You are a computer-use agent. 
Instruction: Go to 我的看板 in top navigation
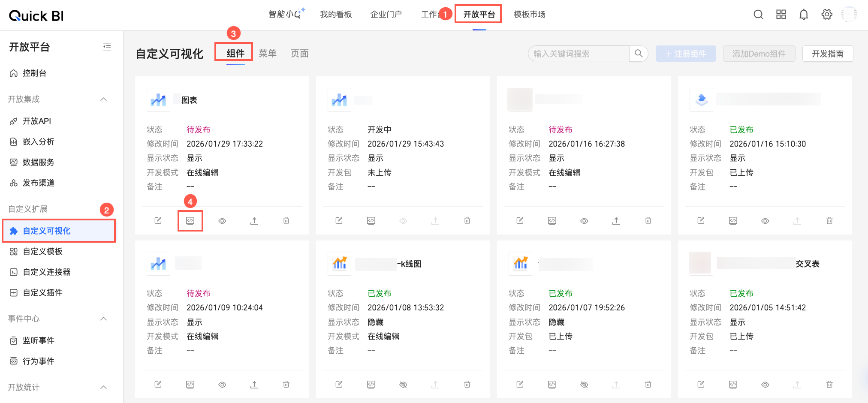336,15
